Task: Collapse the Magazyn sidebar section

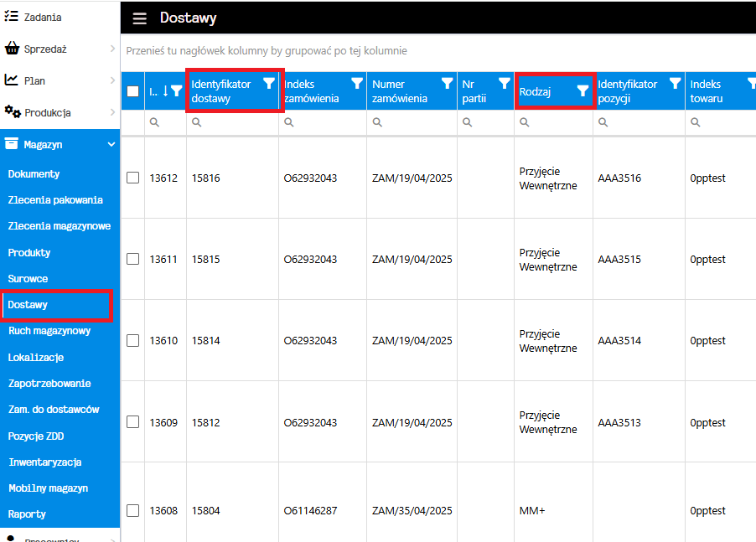Action: (111, 145)
